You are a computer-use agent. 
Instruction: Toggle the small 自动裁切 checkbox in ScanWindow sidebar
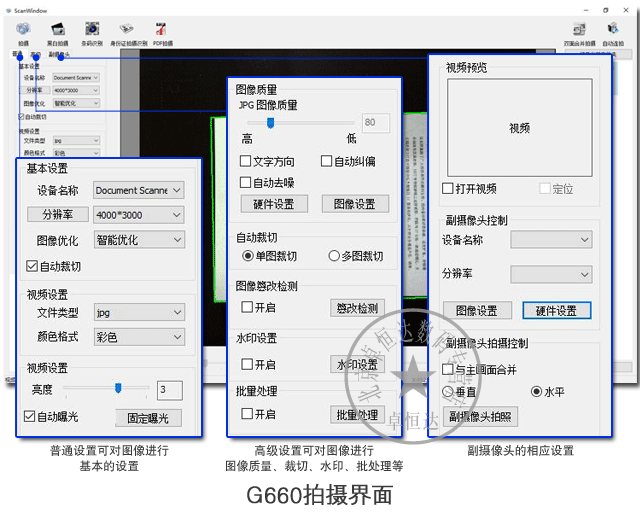coord(22,117)
